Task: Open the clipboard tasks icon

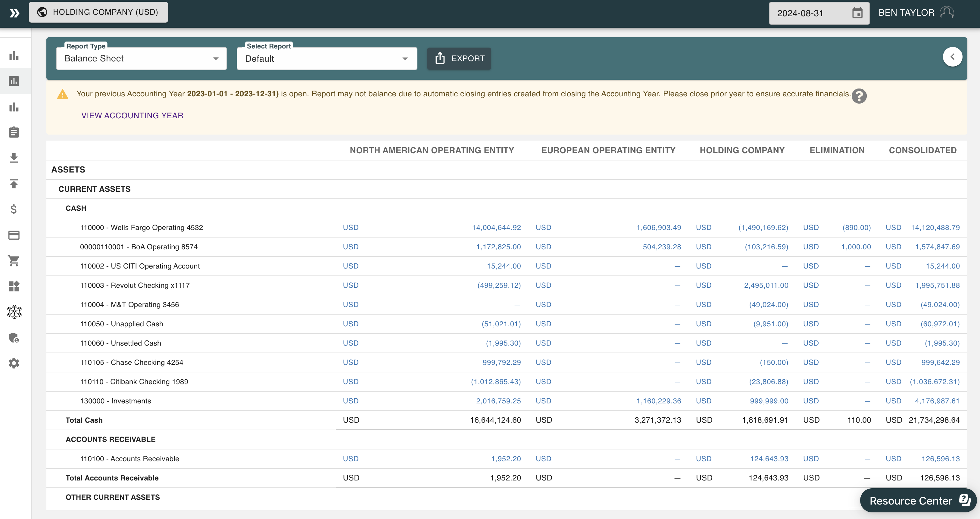Action: click(14, 132)
